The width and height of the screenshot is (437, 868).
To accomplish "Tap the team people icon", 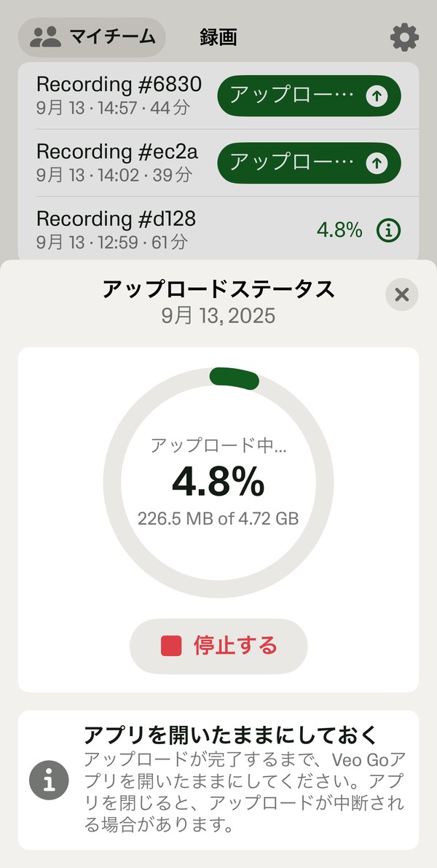I will [x=45, y=37].
